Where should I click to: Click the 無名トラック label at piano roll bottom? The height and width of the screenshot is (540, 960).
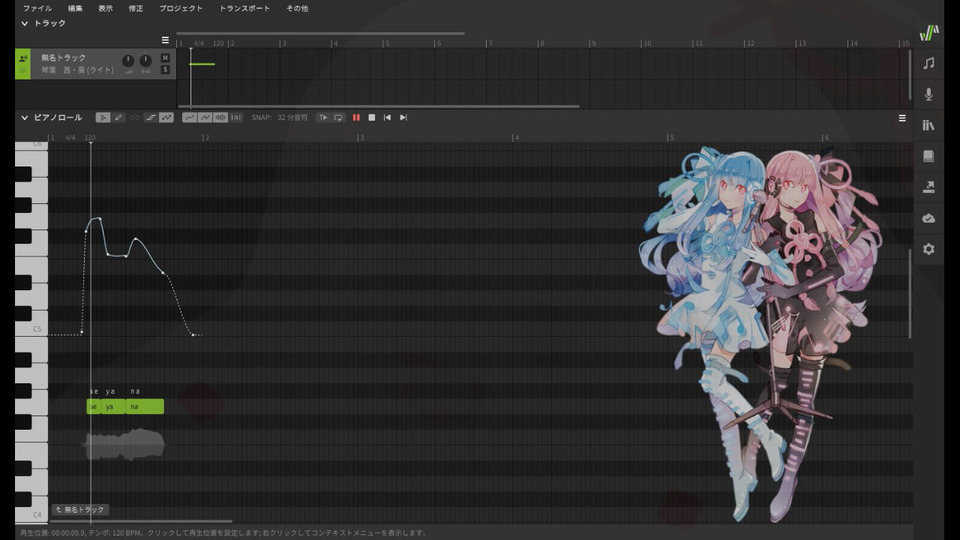[81, 509]
